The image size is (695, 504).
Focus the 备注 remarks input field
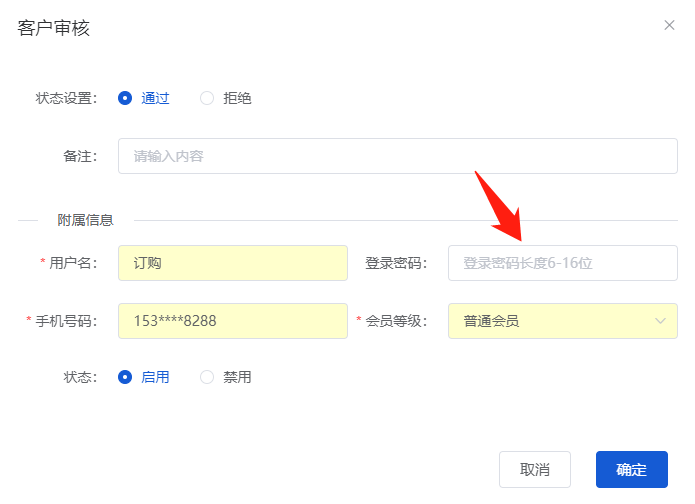pyautogui.click(x=397, y=156)
